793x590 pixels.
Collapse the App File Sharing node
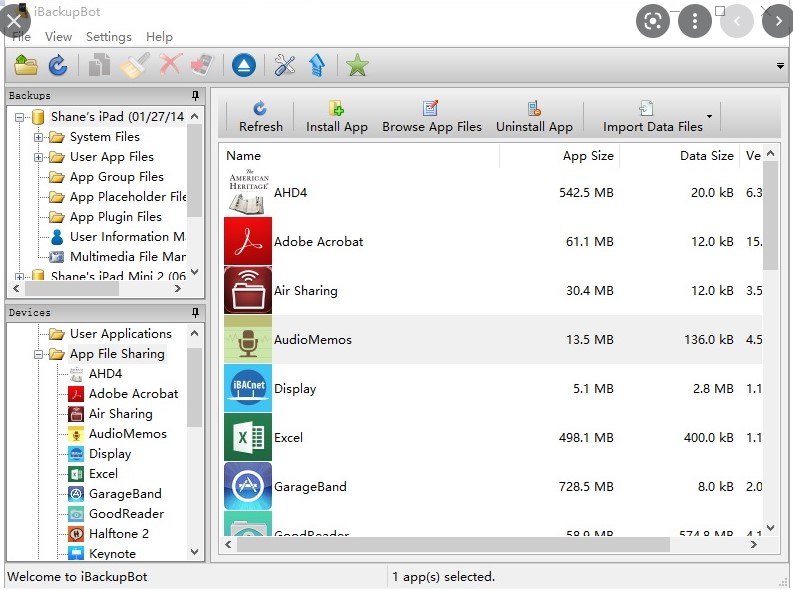pyautogui.click(x=38, y=354)
